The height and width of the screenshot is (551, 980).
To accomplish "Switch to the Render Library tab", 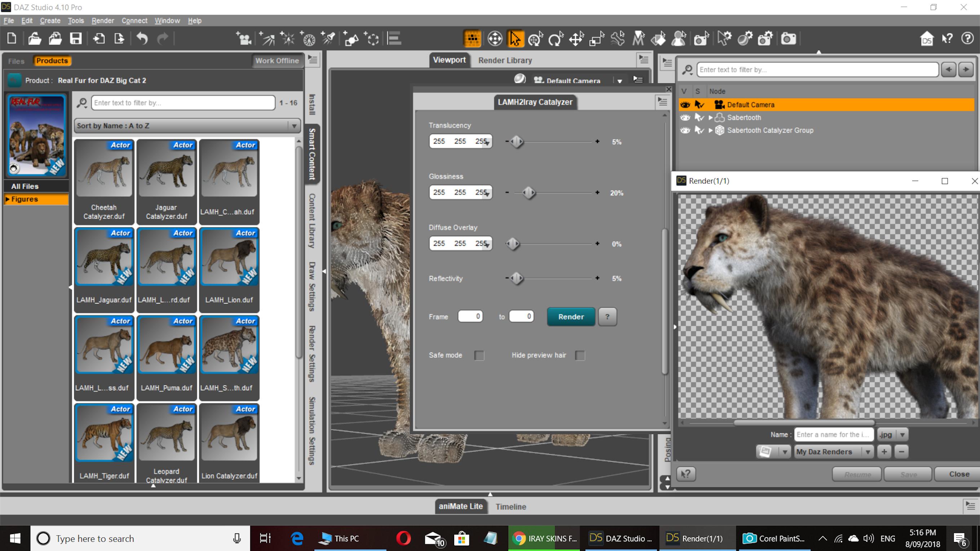I will coord(505,61).
